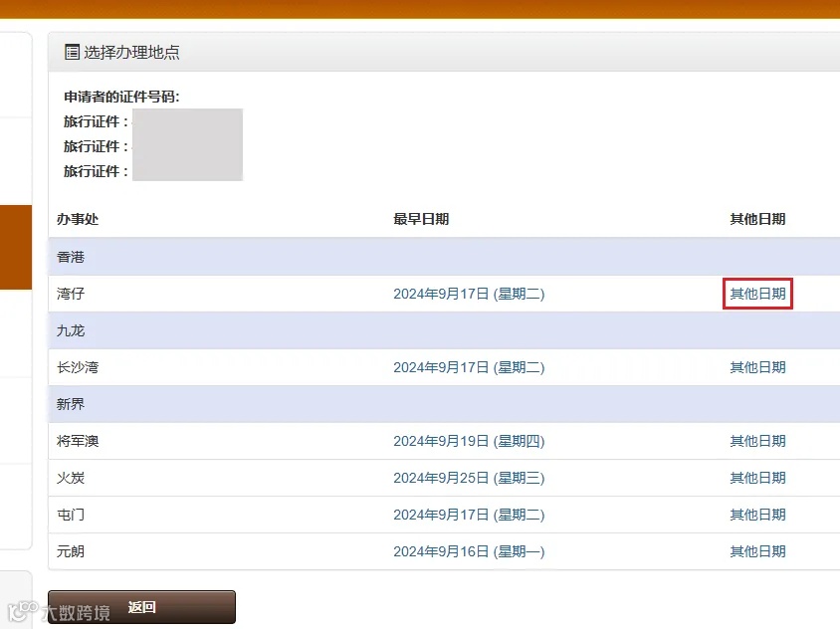The width and height of the screenshot is (840, 629).
Task: Click the 申请者的证件号码 label
Action: [x=121, y=97]
